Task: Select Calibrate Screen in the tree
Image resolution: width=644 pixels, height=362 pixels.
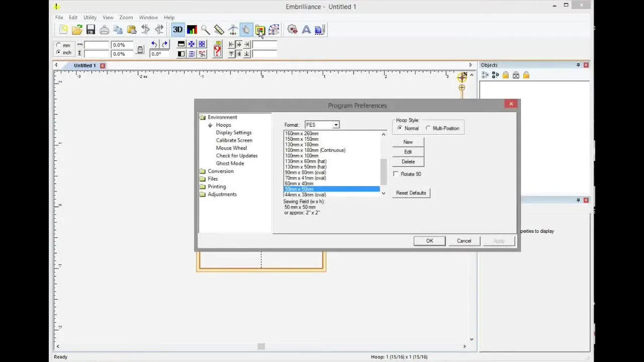Action: pyautogui.click(x=234, y=140)
